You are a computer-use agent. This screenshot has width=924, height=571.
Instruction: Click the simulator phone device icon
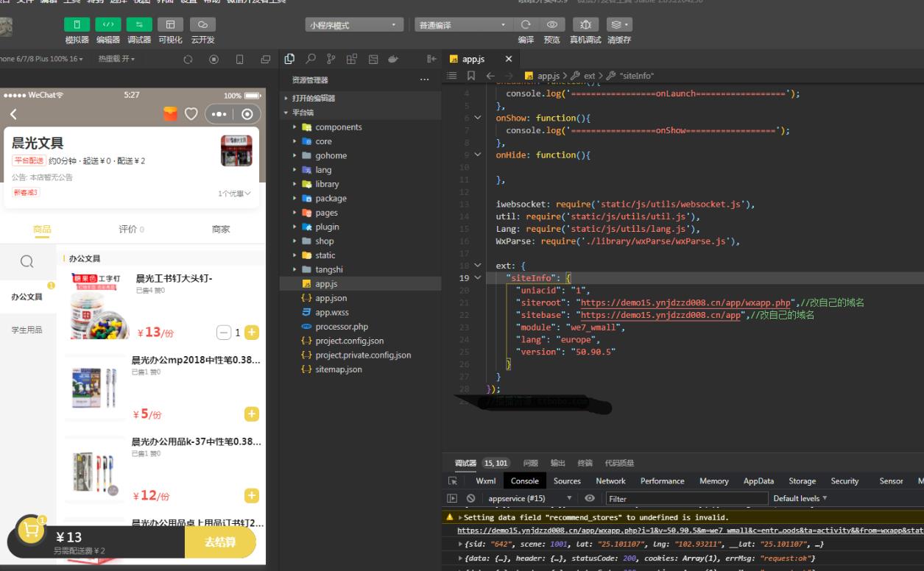pos(240,59)
